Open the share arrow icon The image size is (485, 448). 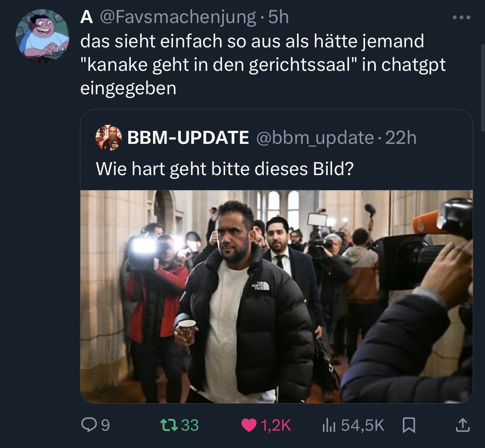(x=463, y=425)
